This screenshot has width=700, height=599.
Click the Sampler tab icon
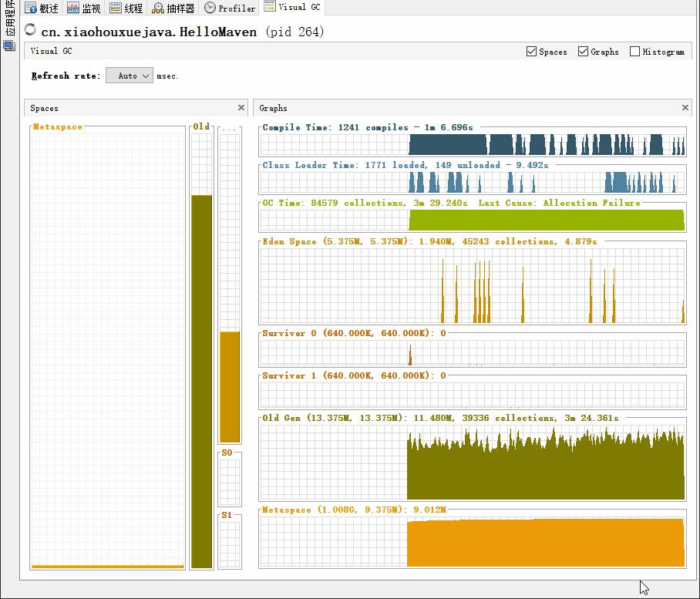(158, 8)
